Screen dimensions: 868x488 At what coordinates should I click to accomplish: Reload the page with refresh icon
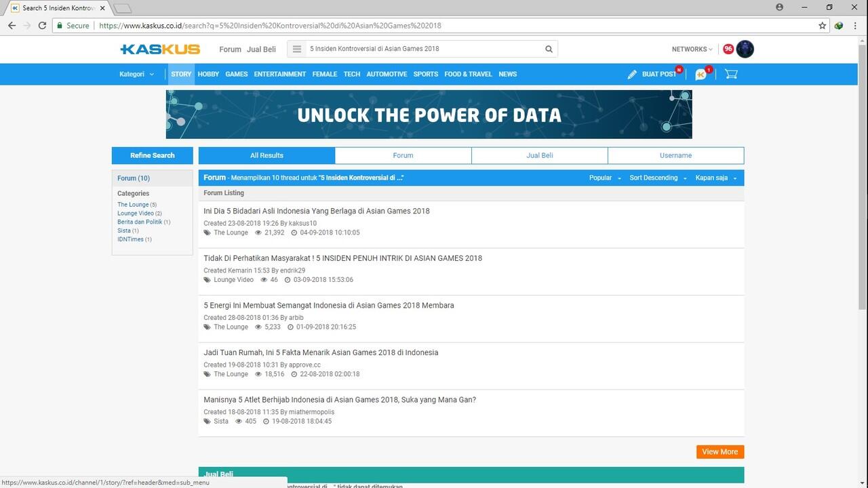(42, 26)
